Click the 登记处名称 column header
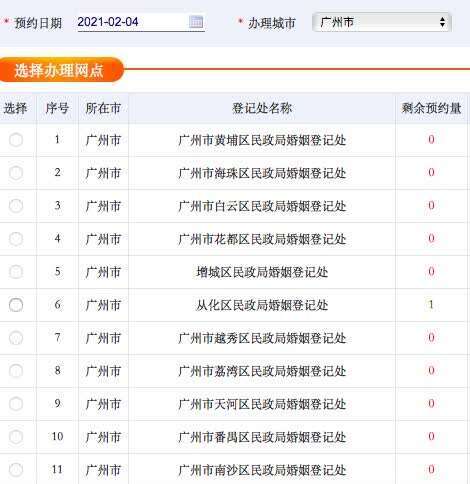 coord(262,108)
